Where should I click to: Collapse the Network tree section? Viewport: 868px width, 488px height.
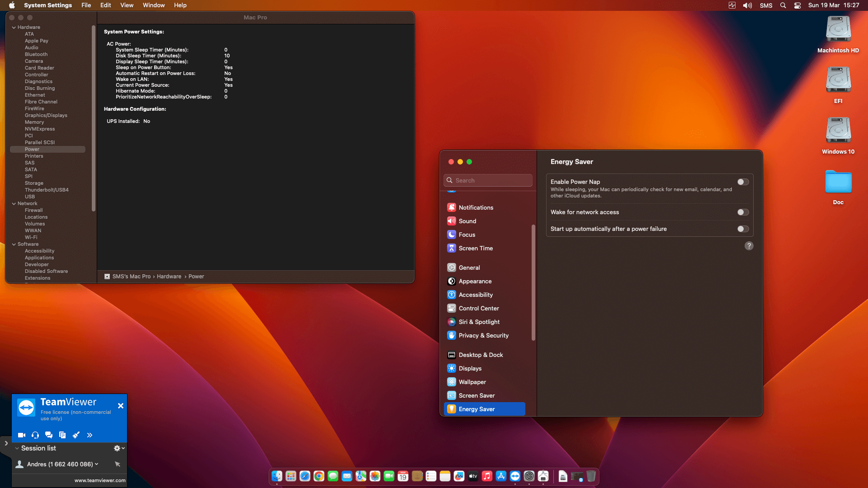(x=14, y=204)
